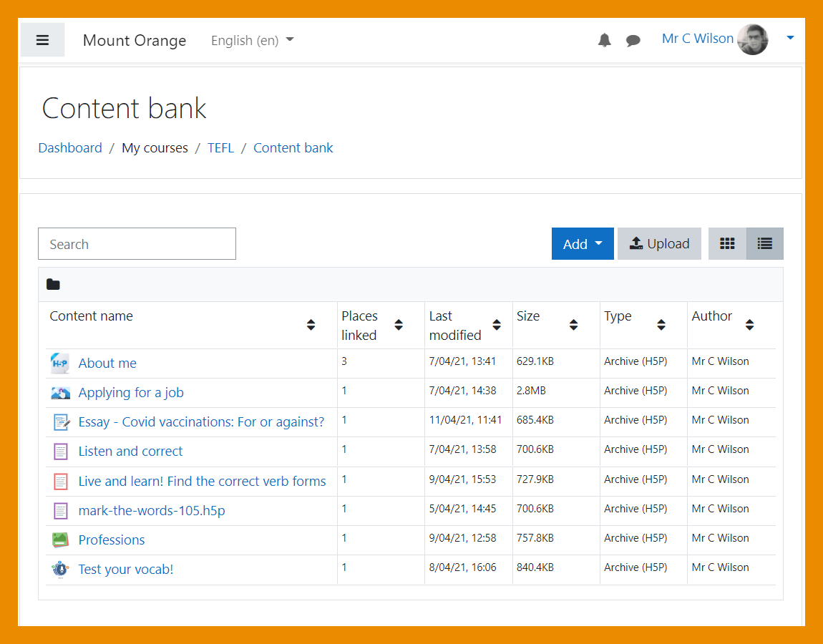
Task: Click the Upload button
Action: (659, 244)
